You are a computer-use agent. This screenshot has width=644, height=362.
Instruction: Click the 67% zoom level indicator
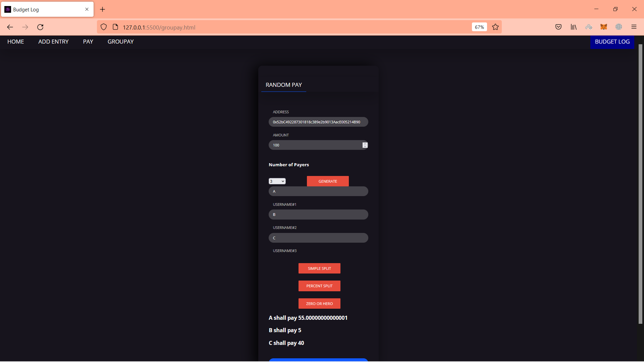(479, 27)
